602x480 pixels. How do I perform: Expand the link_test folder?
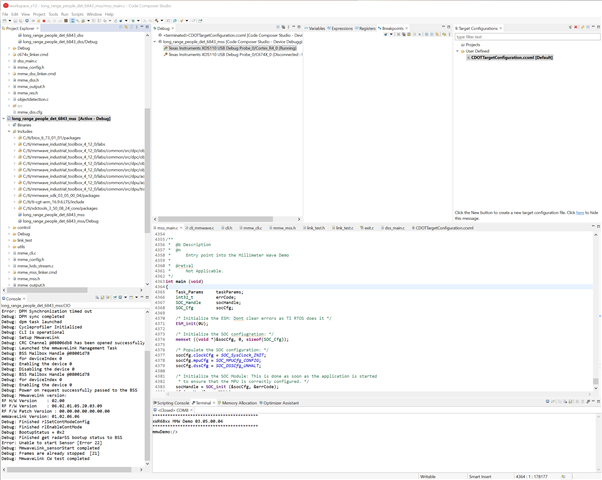9,240
